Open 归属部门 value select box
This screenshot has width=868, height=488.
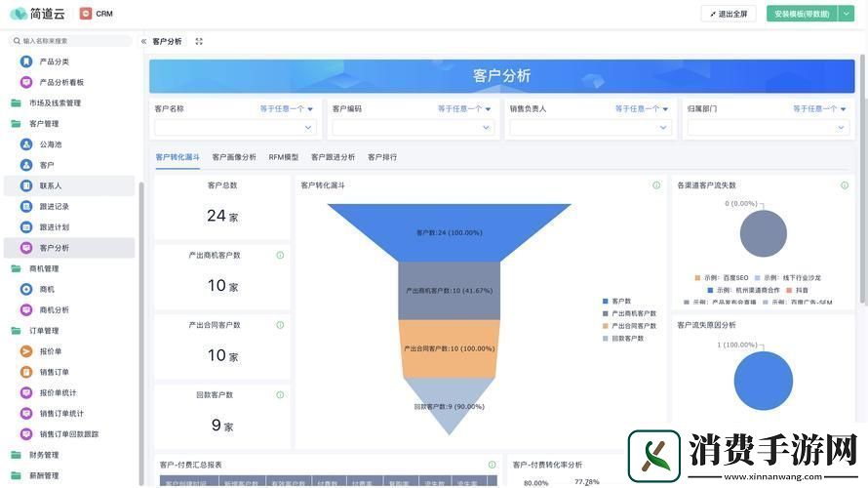pyautogui.click(x=768, y=128)
